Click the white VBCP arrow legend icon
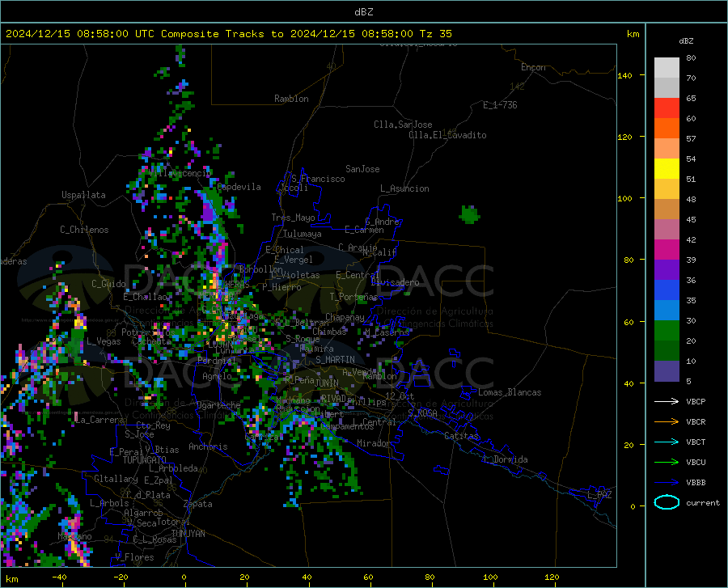The height and width of the screenshot is (588, 728). coord(667,401)
